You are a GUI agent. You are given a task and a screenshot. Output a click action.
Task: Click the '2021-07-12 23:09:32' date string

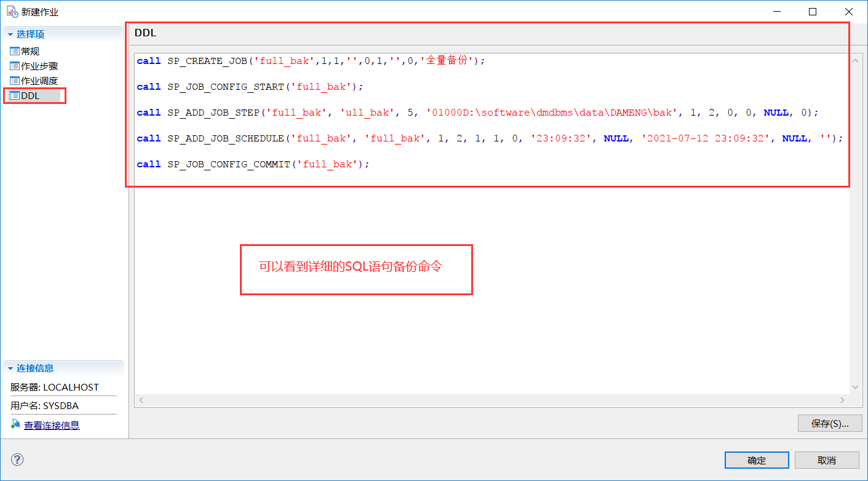tap(705, 138)
